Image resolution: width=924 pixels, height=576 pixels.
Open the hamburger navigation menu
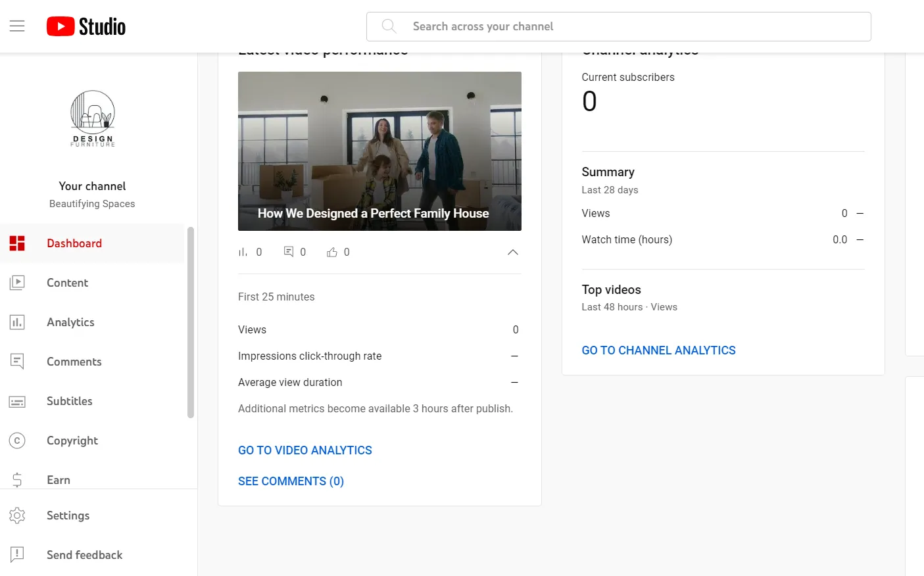pyautogui.click(x=17, y=26)
